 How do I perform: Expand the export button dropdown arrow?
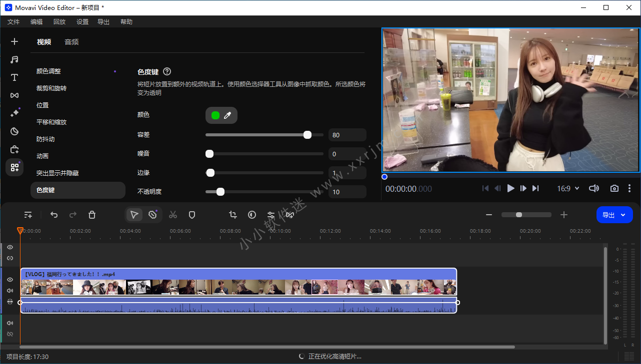point(623,215)
